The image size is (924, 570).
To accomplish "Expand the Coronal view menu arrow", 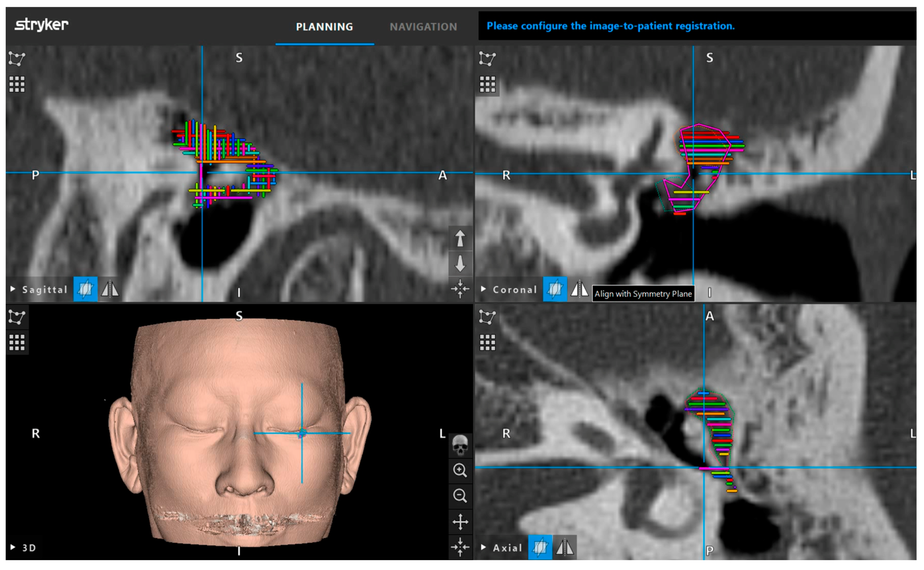I will pos(483,289).
